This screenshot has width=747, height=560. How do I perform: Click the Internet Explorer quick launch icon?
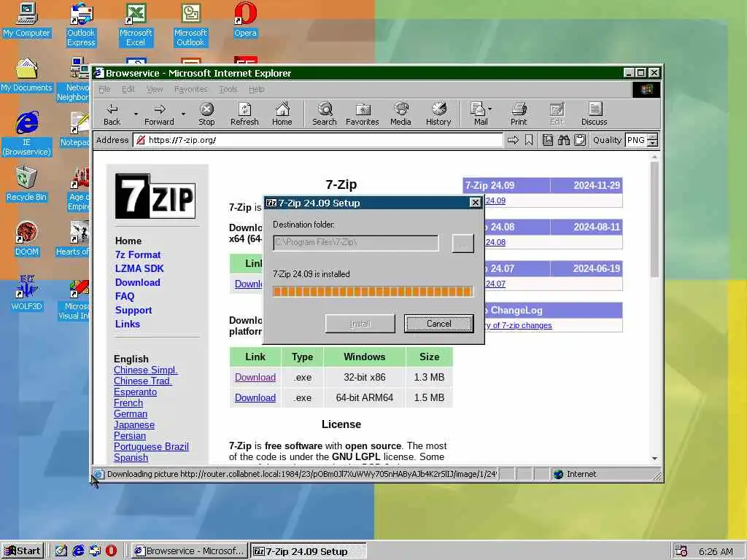[78, 551]
